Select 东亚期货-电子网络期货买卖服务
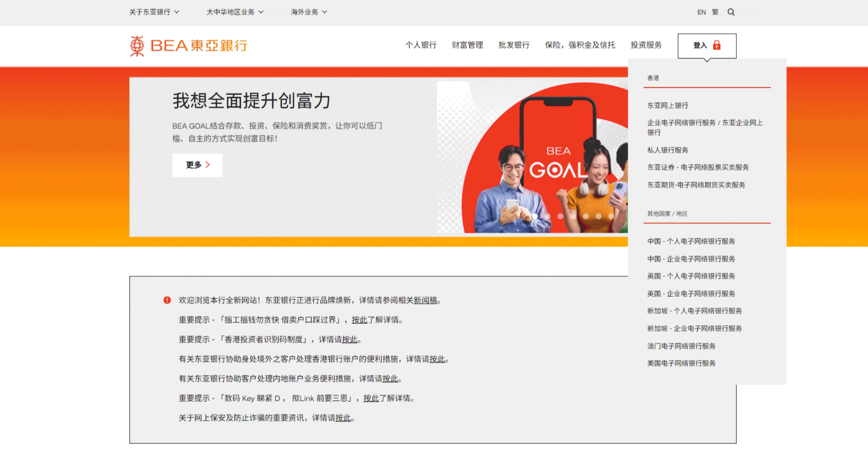Screen dimensions: 868x450 tap(696, 185)
